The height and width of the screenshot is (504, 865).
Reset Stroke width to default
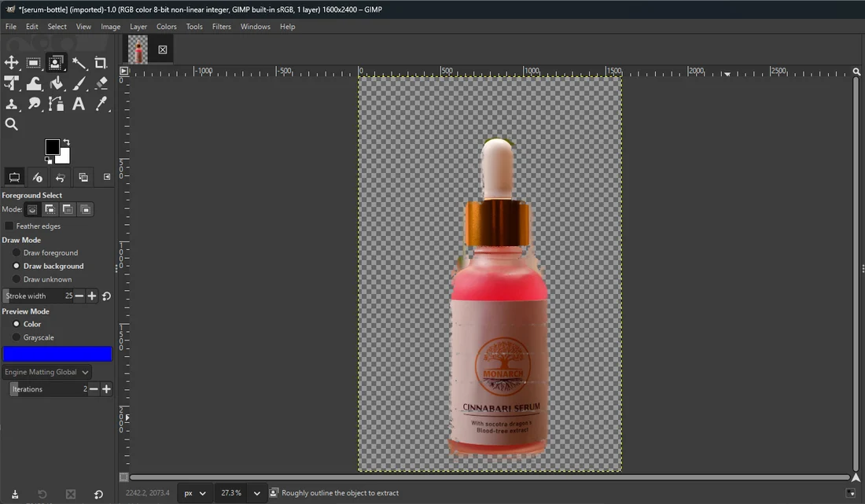coord(106,296)
